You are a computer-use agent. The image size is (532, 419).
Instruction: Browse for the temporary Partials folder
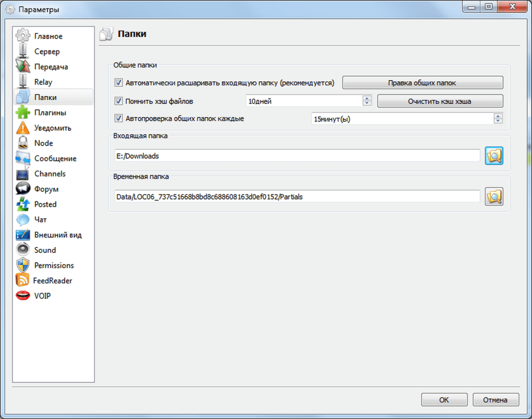point(494,197)
